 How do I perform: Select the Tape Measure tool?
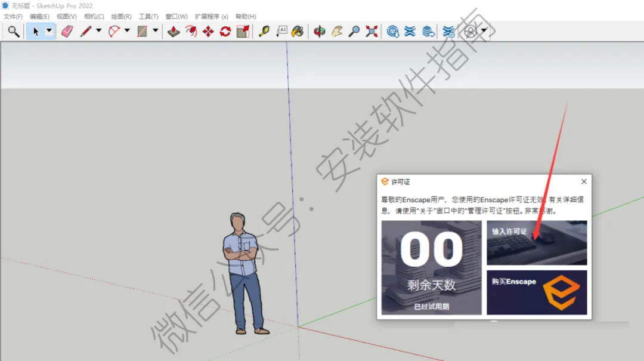pyautogui.click(x=264, y=32)
